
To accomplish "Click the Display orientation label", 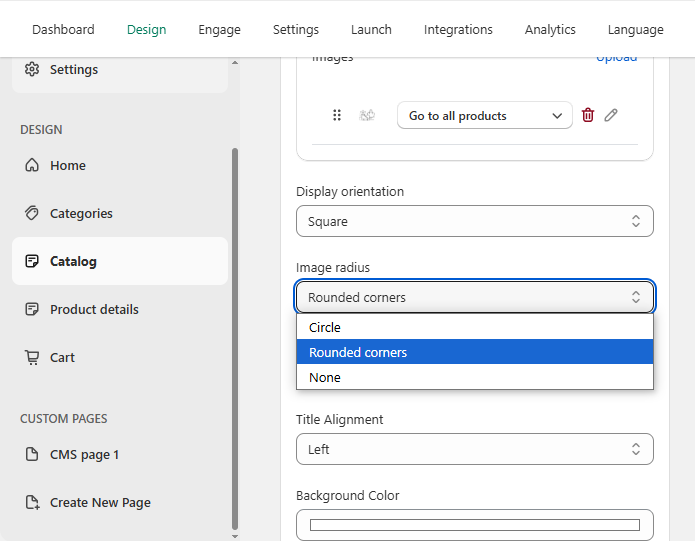I will tap(350, 191).
